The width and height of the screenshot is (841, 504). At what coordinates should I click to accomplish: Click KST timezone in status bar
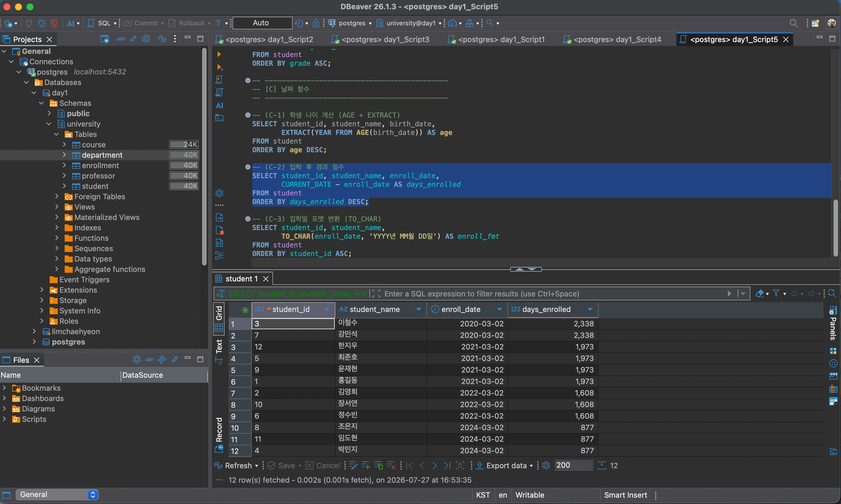[x=483, y=495]
